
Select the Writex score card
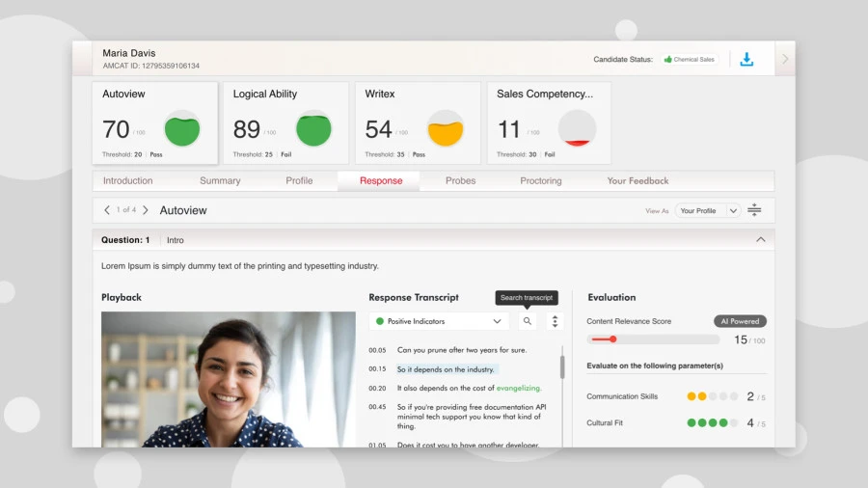click(418, 122)
